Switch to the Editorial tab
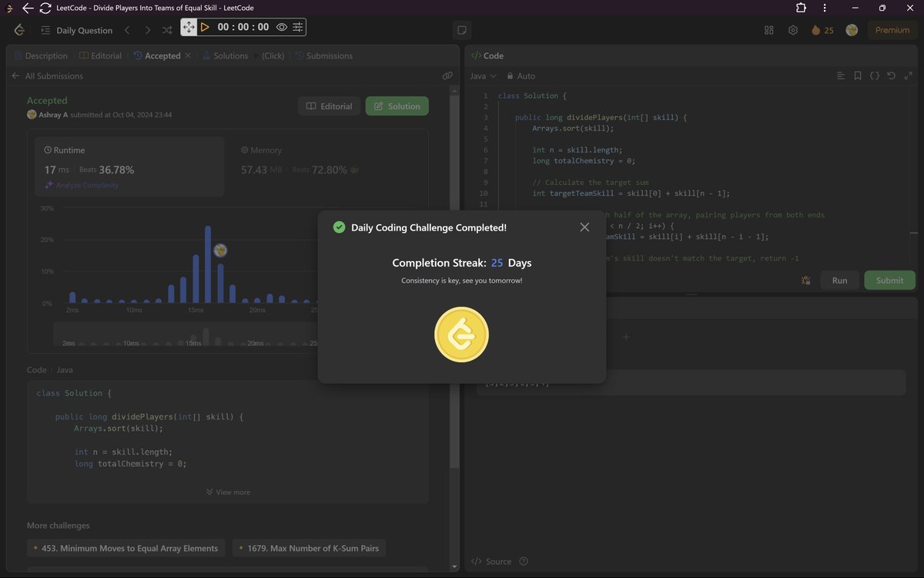 click(101, 55)
